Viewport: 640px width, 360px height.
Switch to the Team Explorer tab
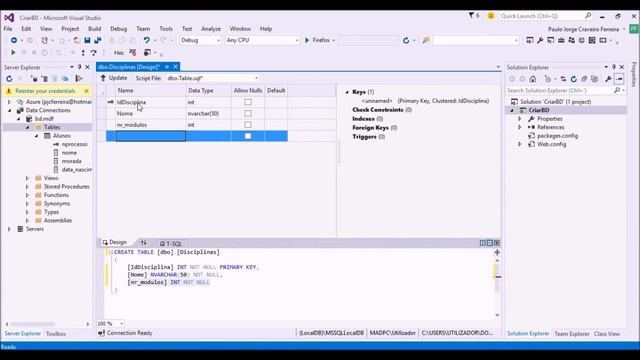click(571, 334)
